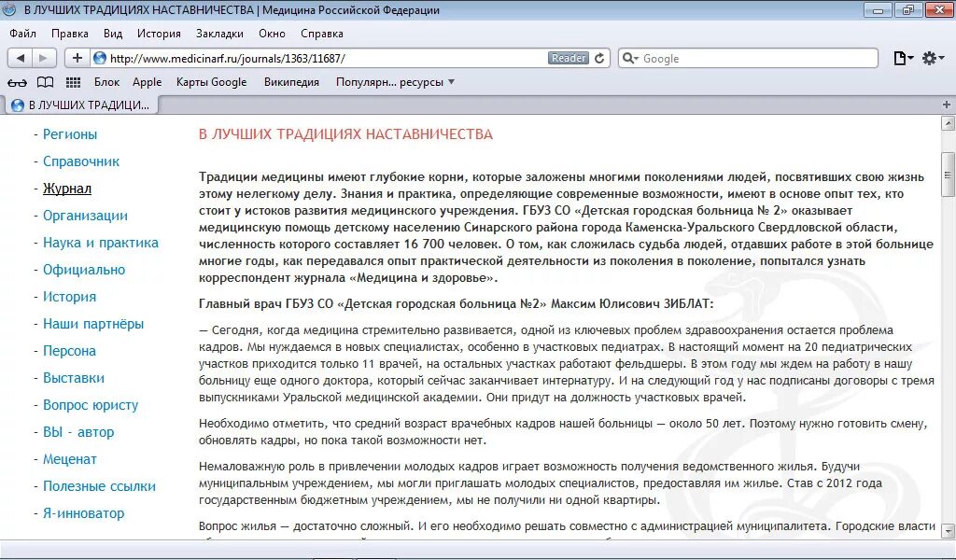Reload the page with refresh icon
The height and width of the screenshot is (560, 956).
[600, 58]
